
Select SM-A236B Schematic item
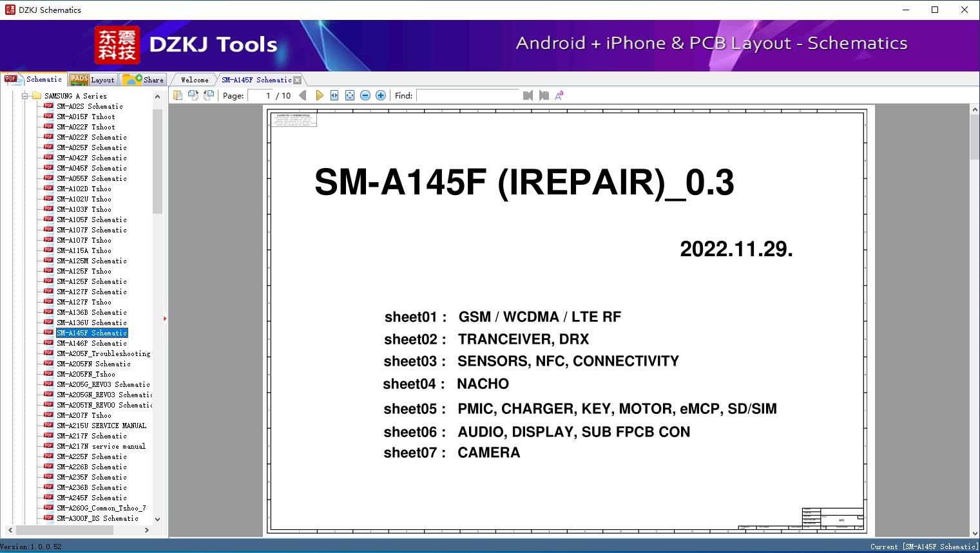pyautogui.click(x=91, y=487)
